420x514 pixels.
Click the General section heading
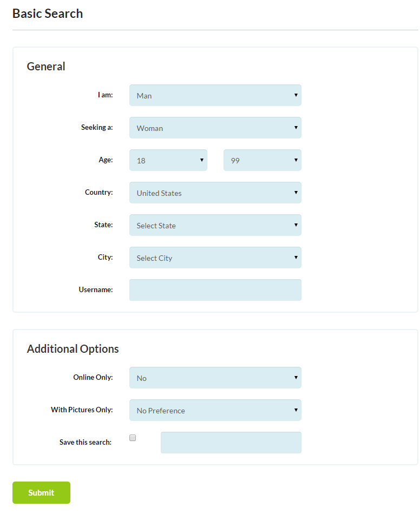(46, 67)
